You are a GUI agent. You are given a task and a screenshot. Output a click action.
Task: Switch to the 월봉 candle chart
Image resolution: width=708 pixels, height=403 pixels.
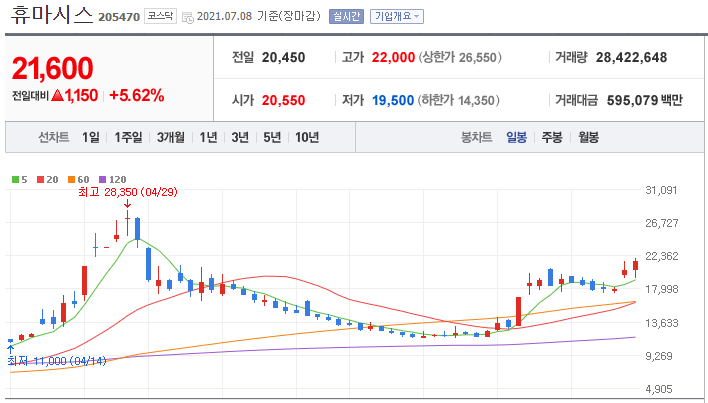pos(588,137)
